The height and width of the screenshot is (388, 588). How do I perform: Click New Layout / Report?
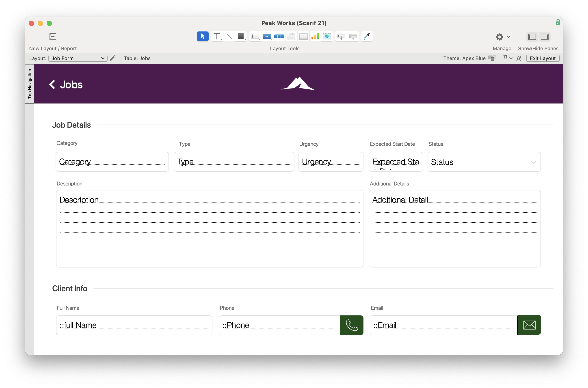click(x=53, y=36)
